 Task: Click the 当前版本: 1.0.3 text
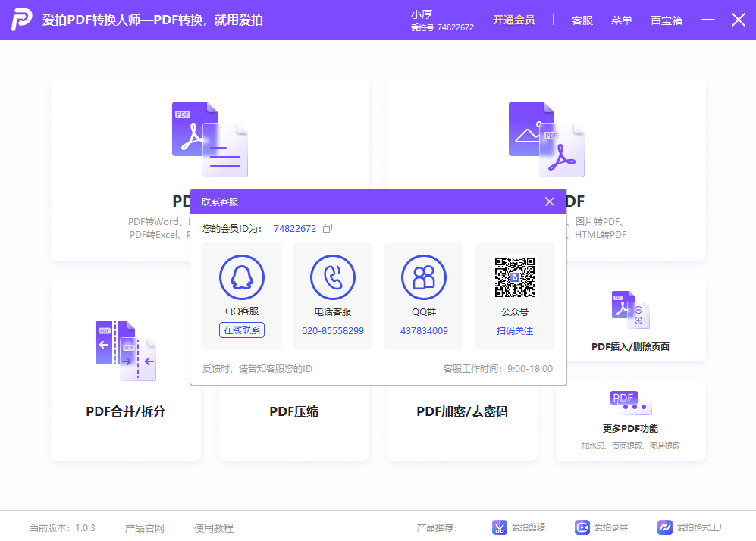click(x=63, y=528)
